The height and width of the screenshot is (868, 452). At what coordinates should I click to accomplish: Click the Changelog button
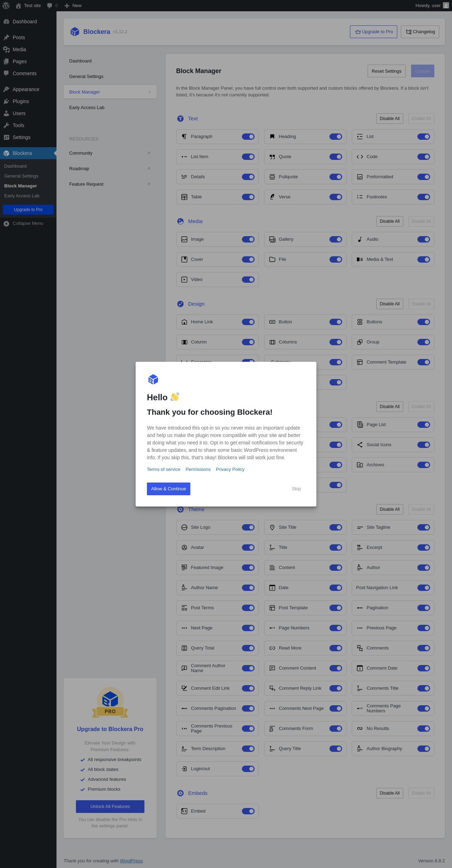(x=420, y=32)
